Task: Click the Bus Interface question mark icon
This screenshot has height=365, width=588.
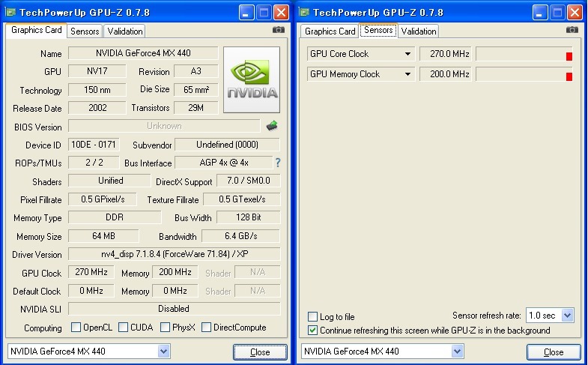Action: point(278,163)
